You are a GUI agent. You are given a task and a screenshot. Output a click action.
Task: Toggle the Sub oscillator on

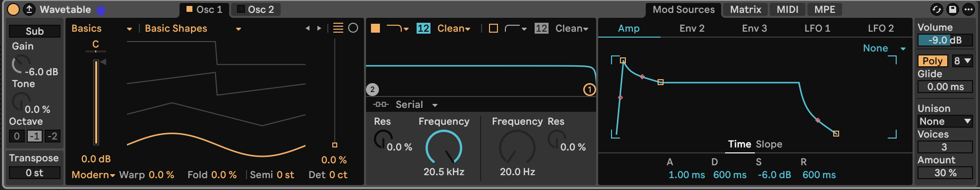pos(35,31)
